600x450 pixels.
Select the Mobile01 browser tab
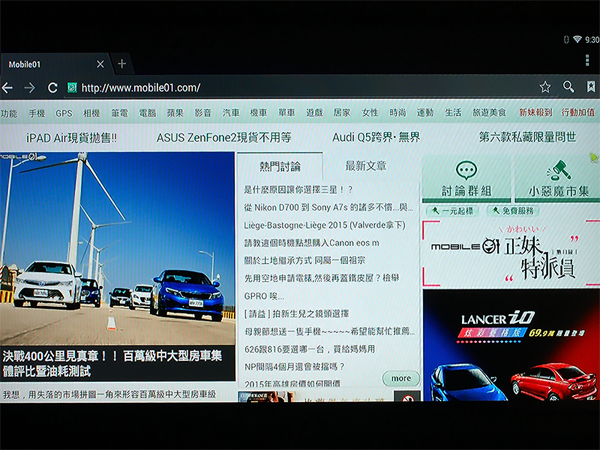[54, 64]
